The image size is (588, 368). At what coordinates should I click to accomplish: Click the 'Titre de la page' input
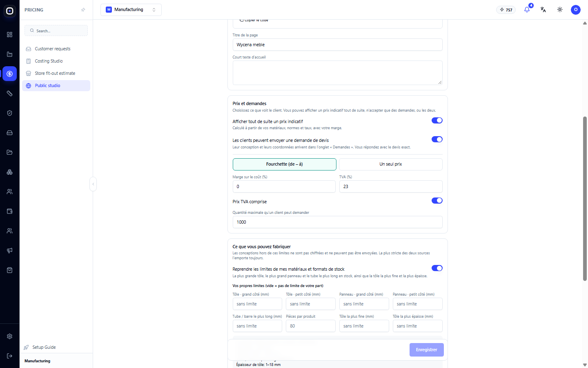338,45
